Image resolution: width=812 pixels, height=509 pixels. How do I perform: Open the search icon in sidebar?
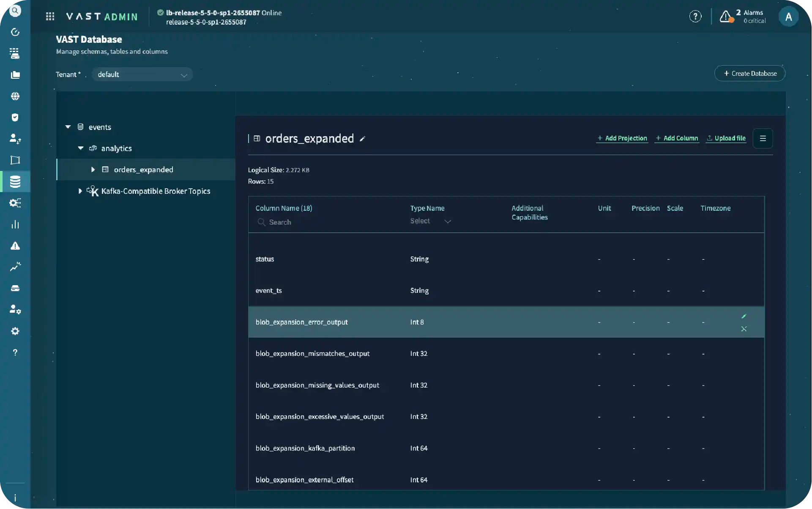point(15,11)
